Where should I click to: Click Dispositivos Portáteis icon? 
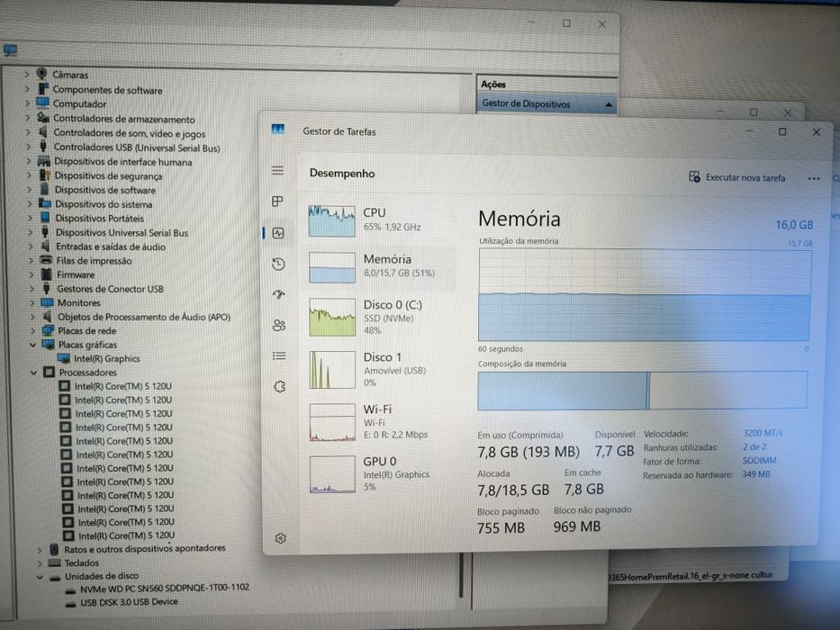coord(46,218)
